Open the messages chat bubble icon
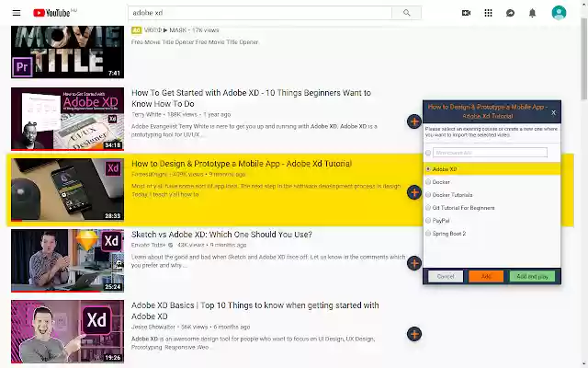This screenshot has width=588, height=368. 511,13
